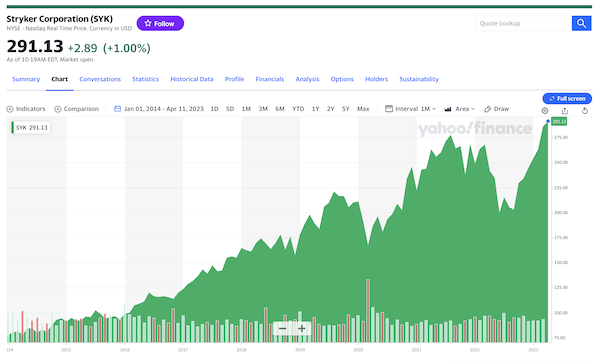Expand the Area chart type dropdown
The image size is (600, 363).
point(460,109)
